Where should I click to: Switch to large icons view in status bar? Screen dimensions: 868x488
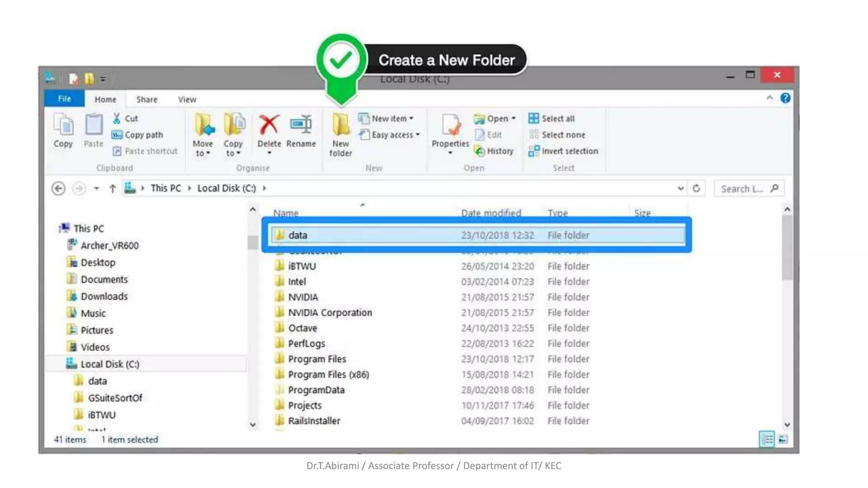point(783,439)
